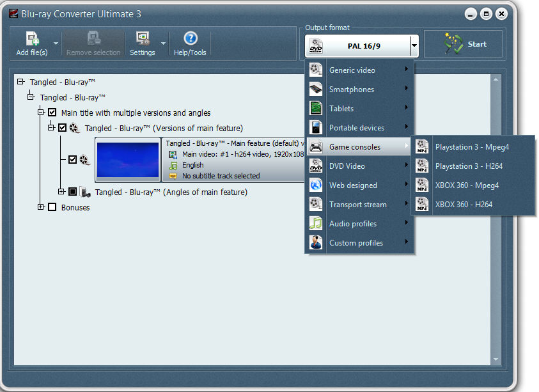Expand the Bonuses tree node
This screenshot has height=392, width=539.
pos(42,207)
